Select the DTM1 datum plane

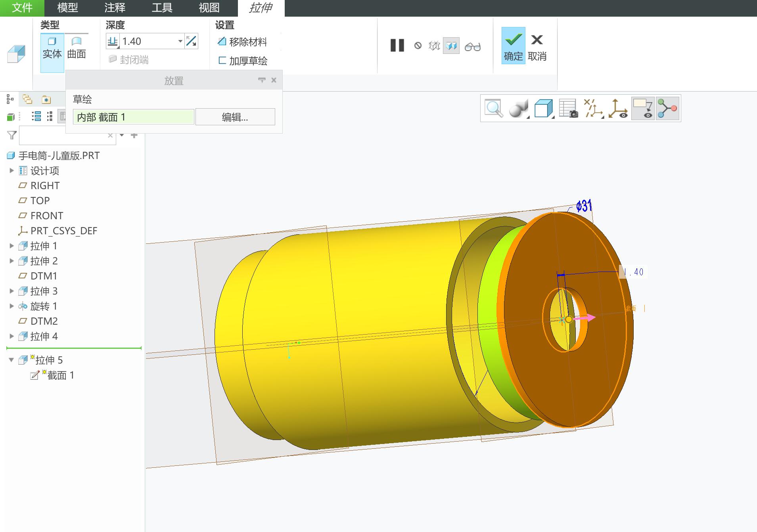click(44, 276)
